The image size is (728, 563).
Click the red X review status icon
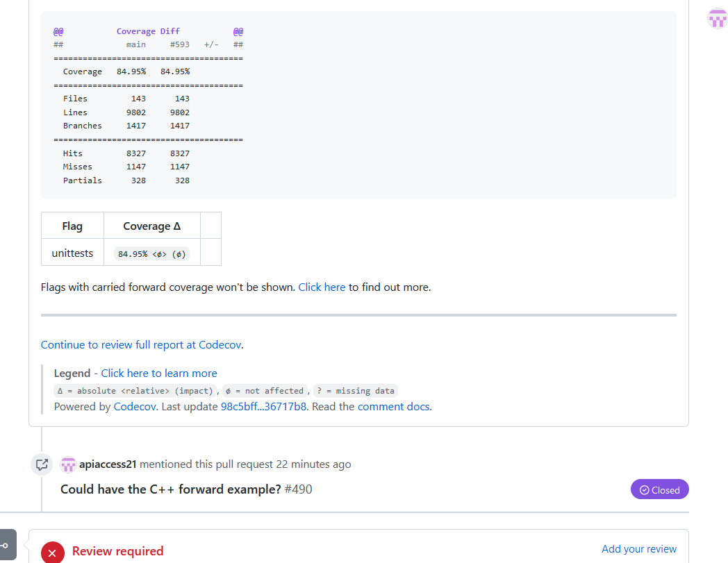point(53,553)
